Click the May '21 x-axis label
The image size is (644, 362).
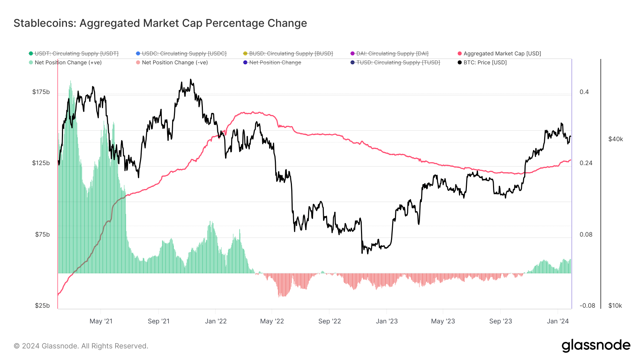click(x=101, y=321)
